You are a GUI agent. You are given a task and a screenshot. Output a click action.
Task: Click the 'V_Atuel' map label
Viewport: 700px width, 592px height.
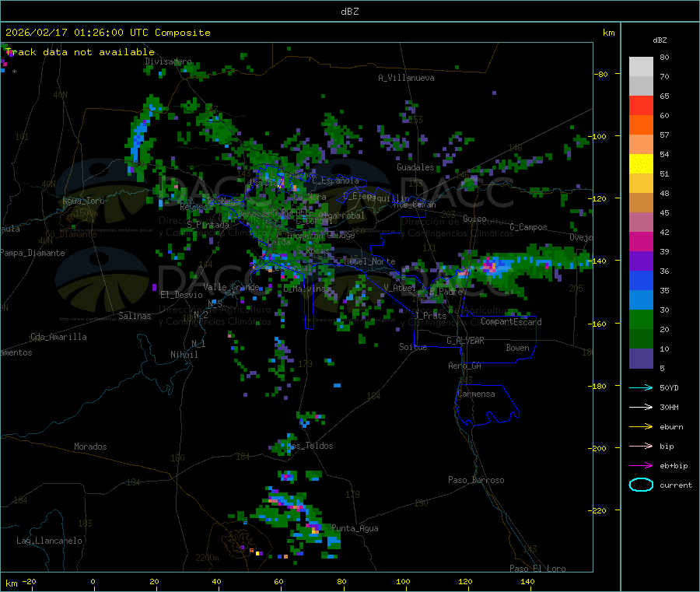coord(400,288)
